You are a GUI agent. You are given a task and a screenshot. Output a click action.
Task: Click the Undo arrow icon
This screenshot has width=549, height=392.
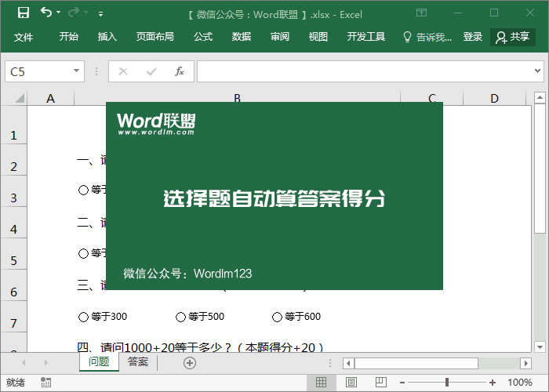click(x=46, y=13)
